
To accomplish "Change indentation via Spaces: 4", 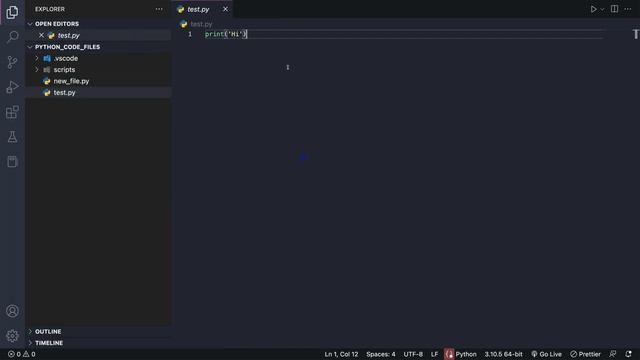I will [380, 354].
